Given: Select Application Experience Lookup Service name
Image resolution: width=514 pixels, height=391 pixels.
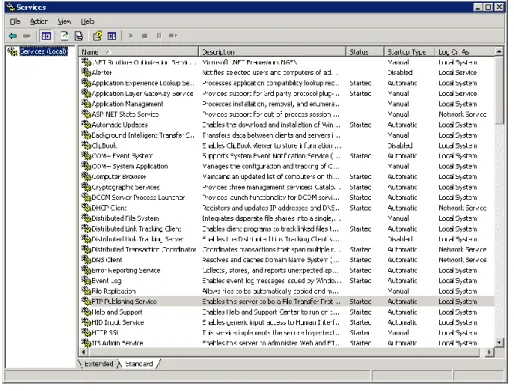Looking at the screenshot, I should pyautogui.click(x=143, y=83).
